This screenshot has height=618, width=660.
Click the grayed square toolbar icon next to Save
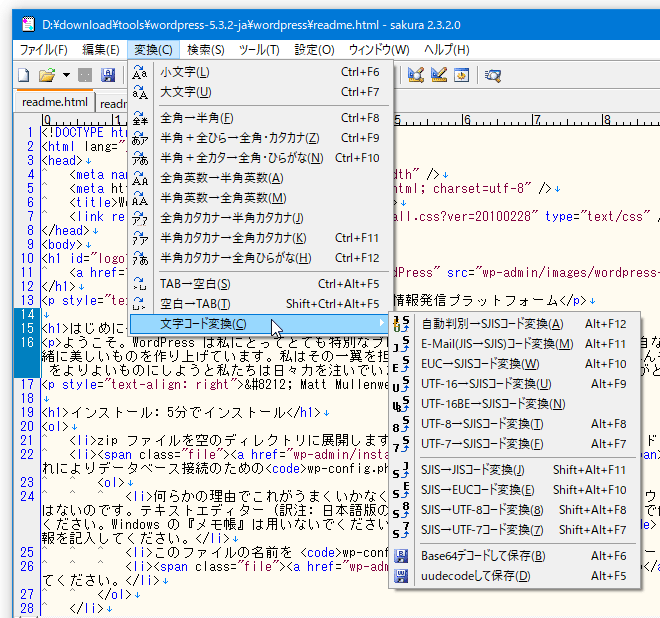click(85, 75)
